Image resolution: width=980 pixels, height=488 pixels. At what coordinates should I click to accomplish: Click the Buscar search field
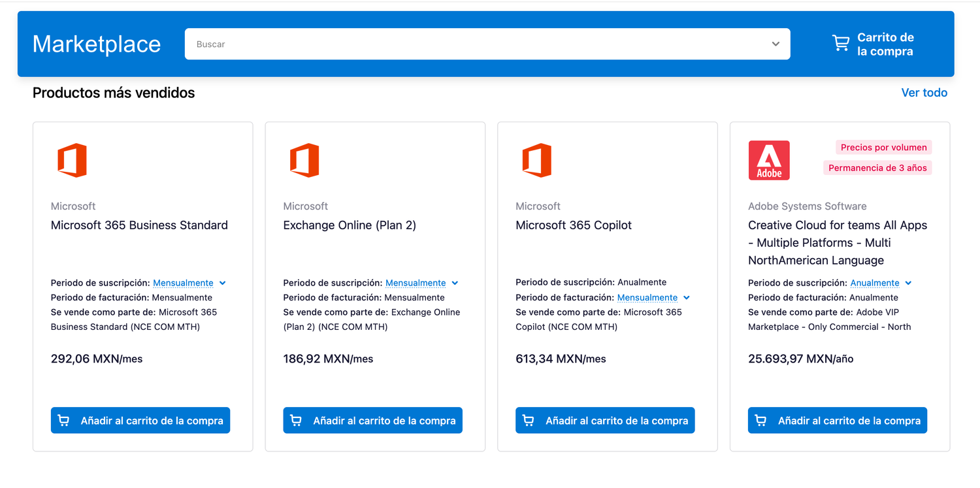tap(477, 44)
